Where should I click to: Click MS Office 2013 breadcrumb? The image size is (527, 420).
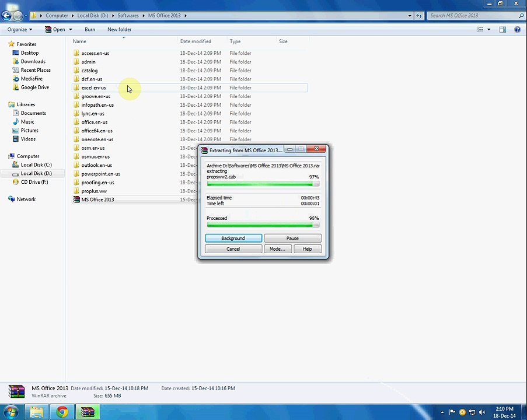pyautogui.click(x=165, y=15)
